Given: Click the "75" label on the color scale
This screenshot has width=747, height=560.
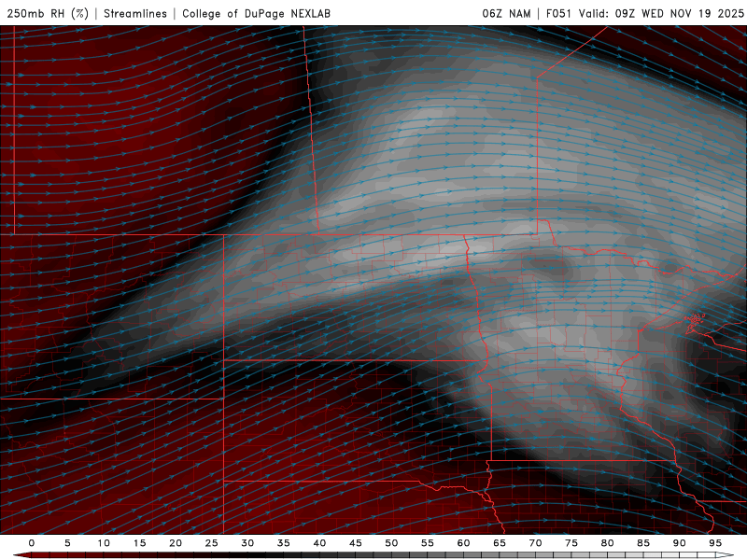Looking at the screenshot, I should (571, 543).
